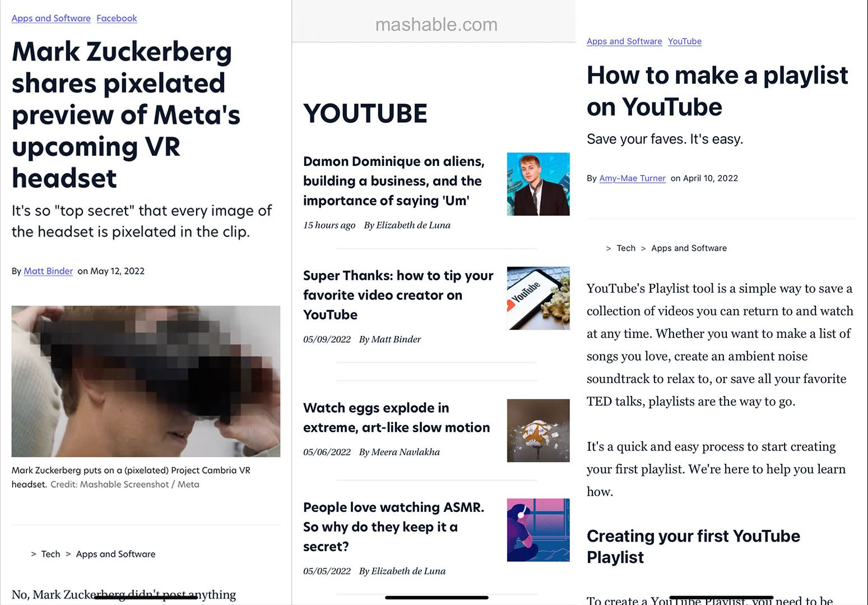Open Super Thanks tipping article
Screen dimensions: 868x605
[x=398, y=295]
